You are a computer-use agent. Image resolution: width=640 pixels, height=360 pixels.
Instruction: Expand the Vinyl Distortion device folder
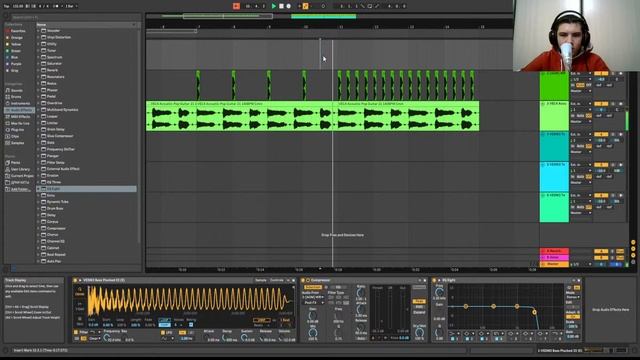[x=38, y=37]
